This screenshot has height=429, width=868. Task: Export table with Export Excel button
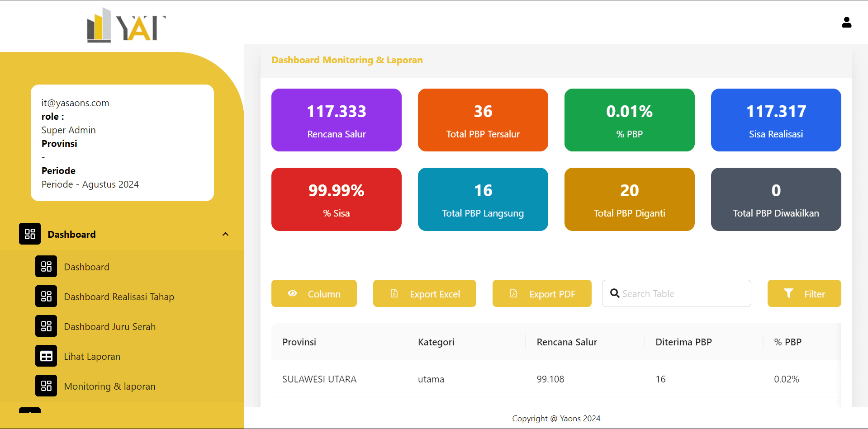424,293
